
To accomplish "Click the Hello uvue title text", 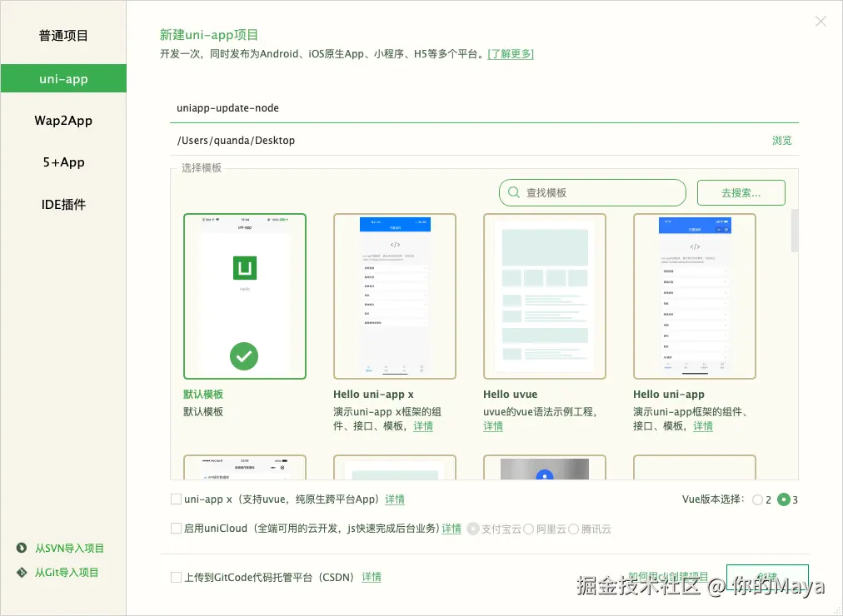I will 510,395.
